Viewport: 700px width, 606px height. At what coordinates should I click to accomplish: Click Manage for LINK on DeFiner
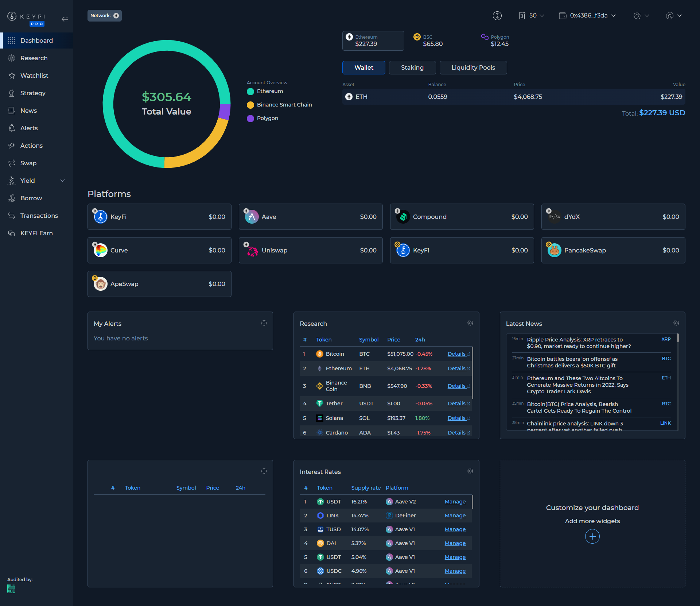coord(455,516)
